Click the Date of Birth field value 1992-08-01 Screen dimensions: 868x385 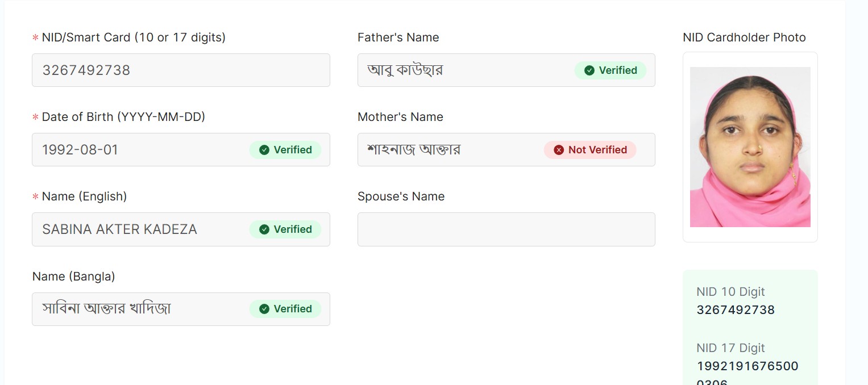pyautogui.click(x=80, y=150)
